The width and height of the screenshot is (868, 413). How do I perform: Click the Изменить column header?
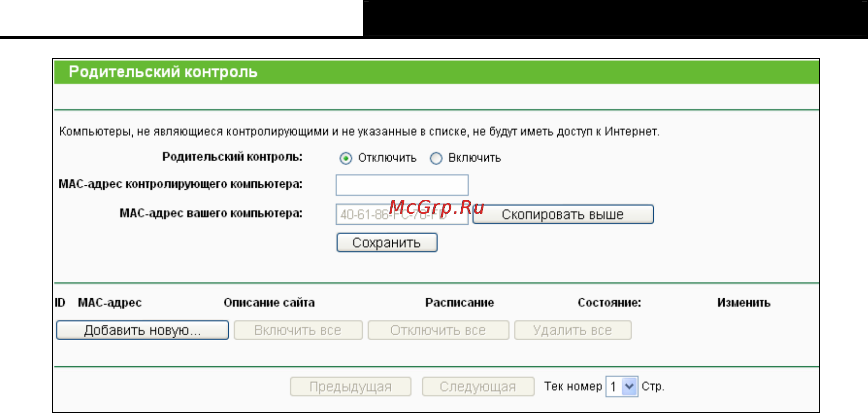click(744, 303)
